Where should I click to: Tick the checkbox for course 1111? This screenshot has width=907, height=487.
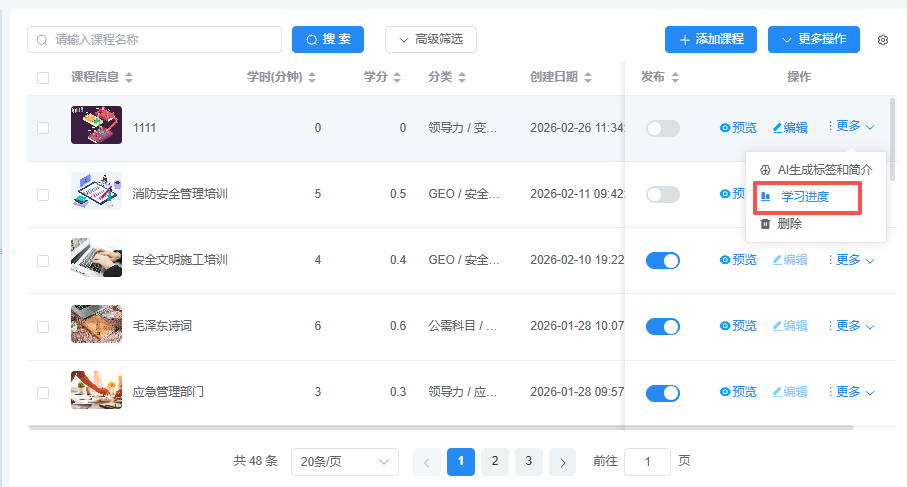pos(43,128)
